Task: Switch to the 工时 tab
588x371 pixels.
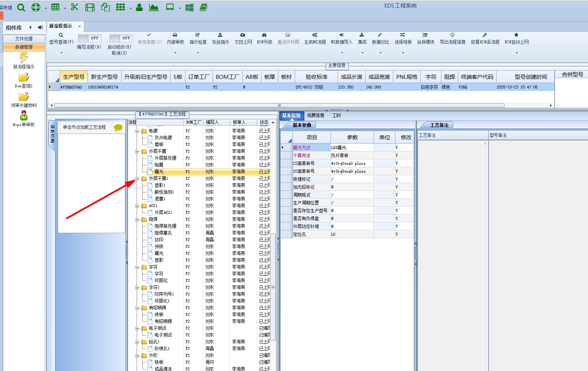Action: [336, 115]
